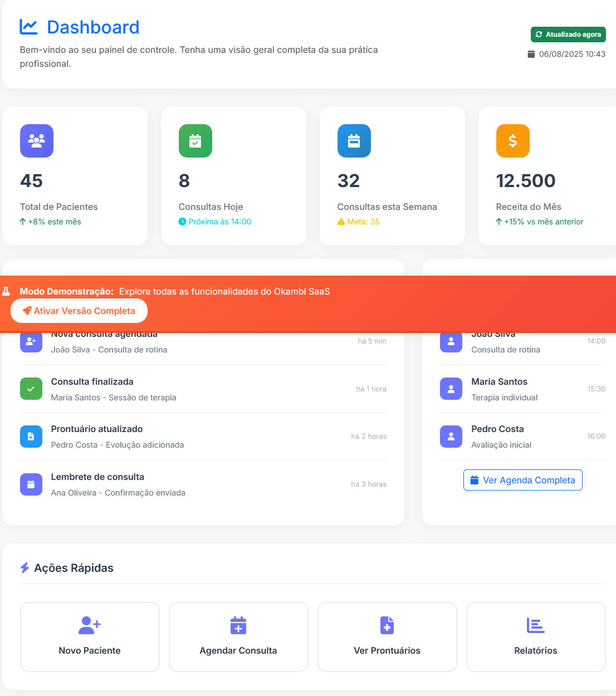Click the Agendar Consulta calendar-plus icon

238,625
